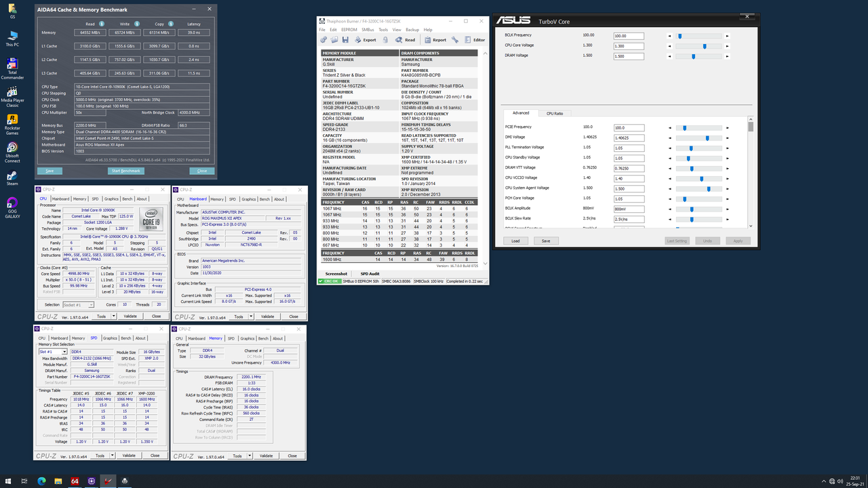
Task: Click the floppy disk save icon in Thaiphoon Burner
Action: point(345,40)
